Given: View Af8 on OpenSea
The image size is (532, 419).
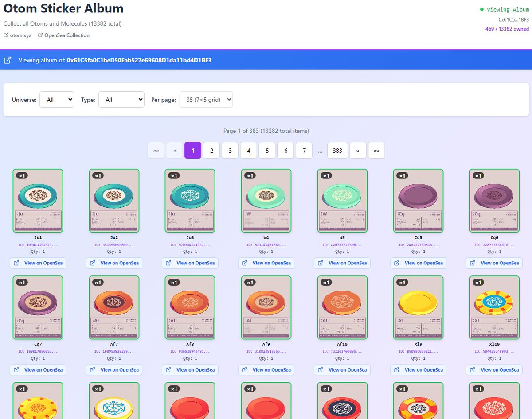Looking at the screenshot, I should pyautogui.click(x=190, y=370).
